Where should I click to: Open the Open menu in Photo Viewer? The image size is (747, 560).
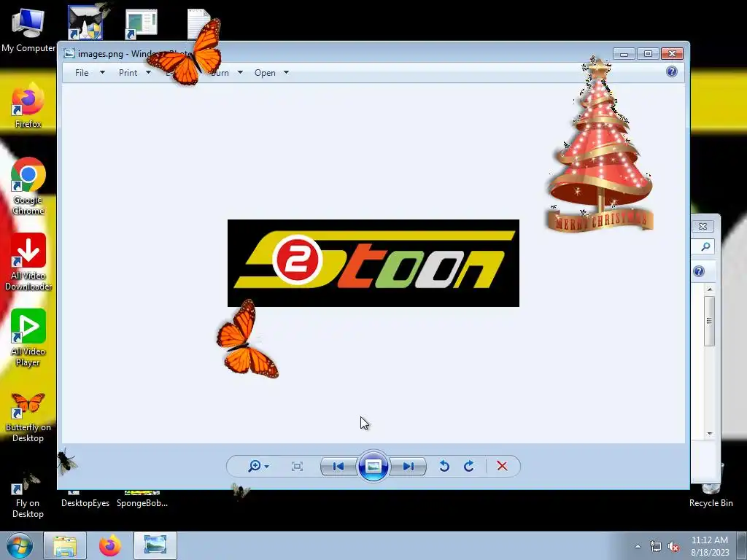point(265,72)
